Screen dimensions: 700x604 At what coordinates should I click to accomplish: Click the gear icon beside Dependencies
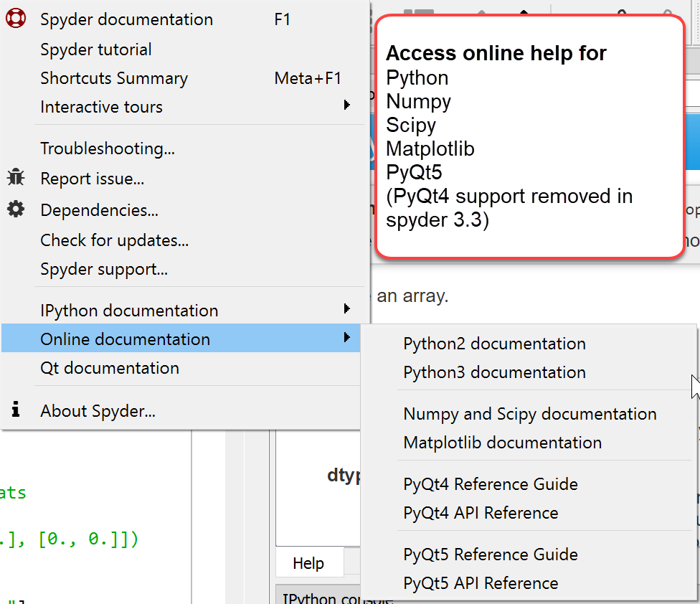[x=16, y=209]
